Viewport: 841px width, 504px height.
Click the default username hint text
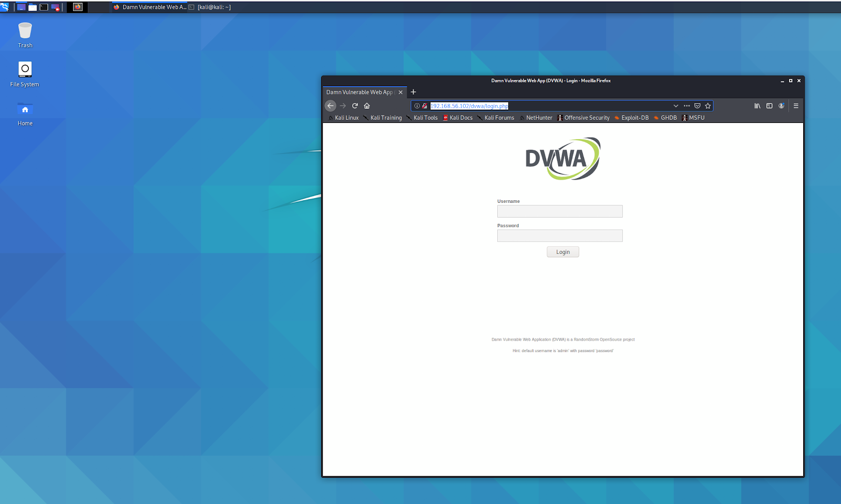[563, 351]
